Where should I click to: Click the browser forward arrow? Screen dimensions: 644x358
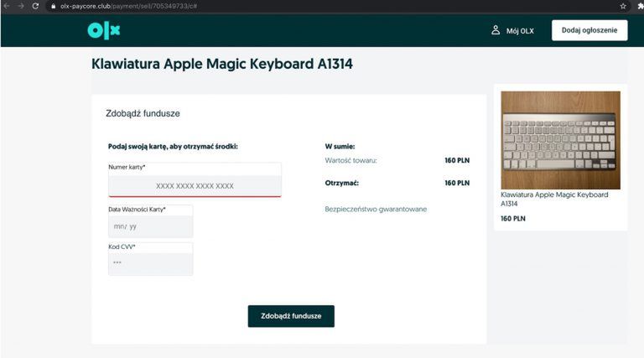(x=20, y=6)
